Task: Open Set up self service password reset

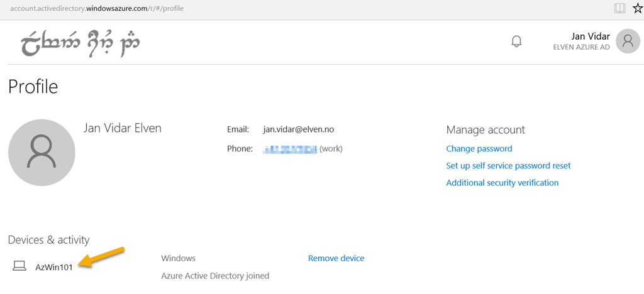Action: [x=508, y=166]
